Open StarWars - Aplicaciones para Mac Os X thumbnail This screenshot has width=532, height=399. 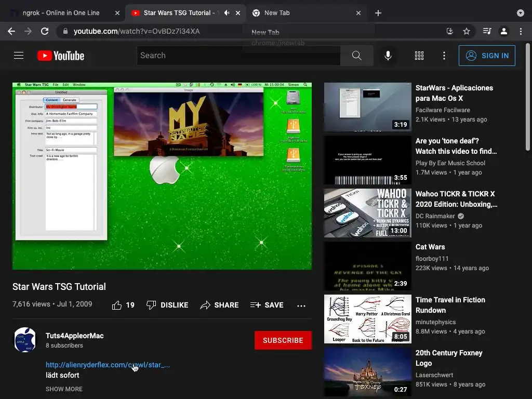[367, 107]
